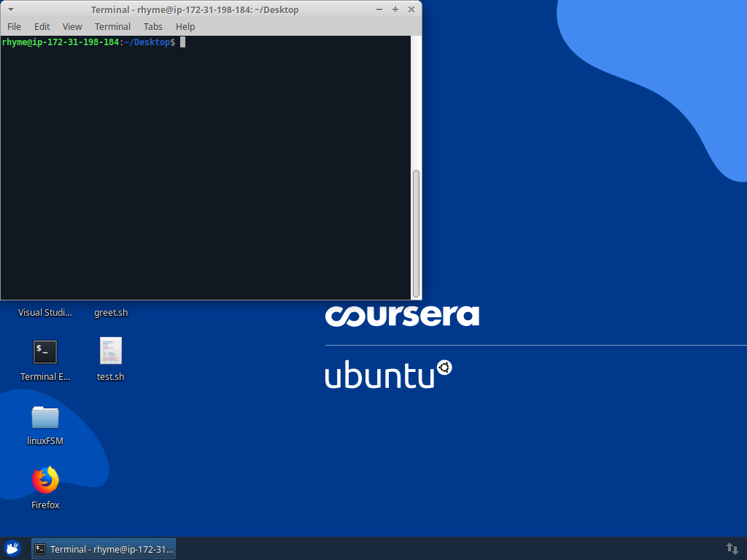The height and width of the screenshot is (560, 747).
Task: Open the View menu in Terminal
Action: click(72, 27)
